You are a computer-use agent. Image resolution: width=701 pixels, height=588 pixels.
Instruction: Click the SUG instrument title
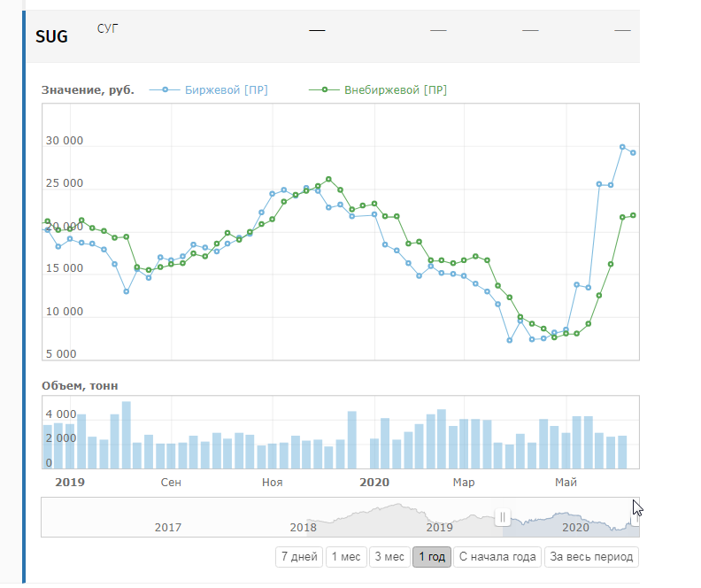point(52,36)
